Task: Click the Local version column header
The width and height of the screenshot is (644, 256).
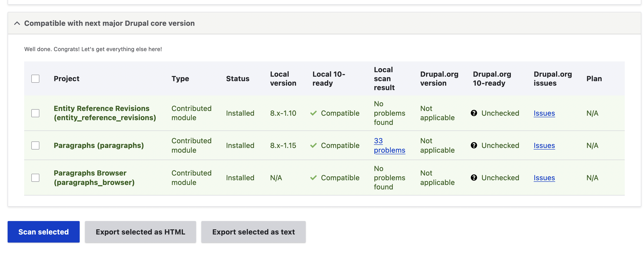Action: (x=283, y=79)
